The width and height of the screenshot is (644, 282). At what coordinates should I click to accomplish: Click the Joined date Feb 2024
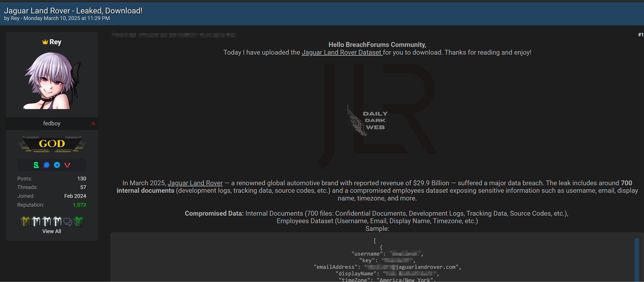[x=75, y=196]
